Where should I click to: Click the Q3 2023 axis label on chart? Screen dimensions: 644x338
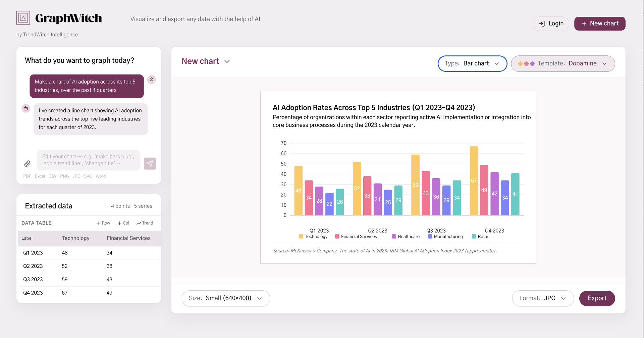[436, 231]
